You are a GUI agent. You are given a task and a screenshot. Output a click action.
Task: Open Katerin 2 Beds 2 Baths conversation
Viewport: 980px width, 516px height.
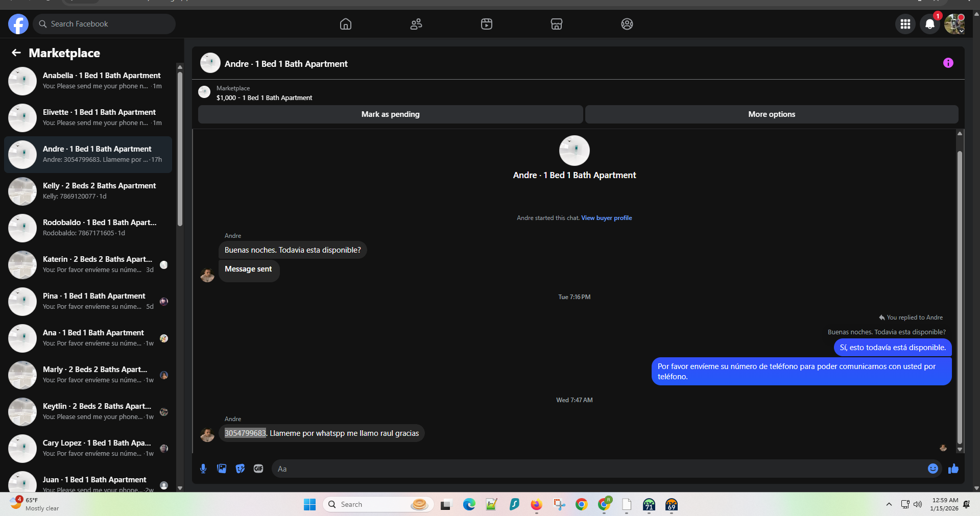pos(88,265)
